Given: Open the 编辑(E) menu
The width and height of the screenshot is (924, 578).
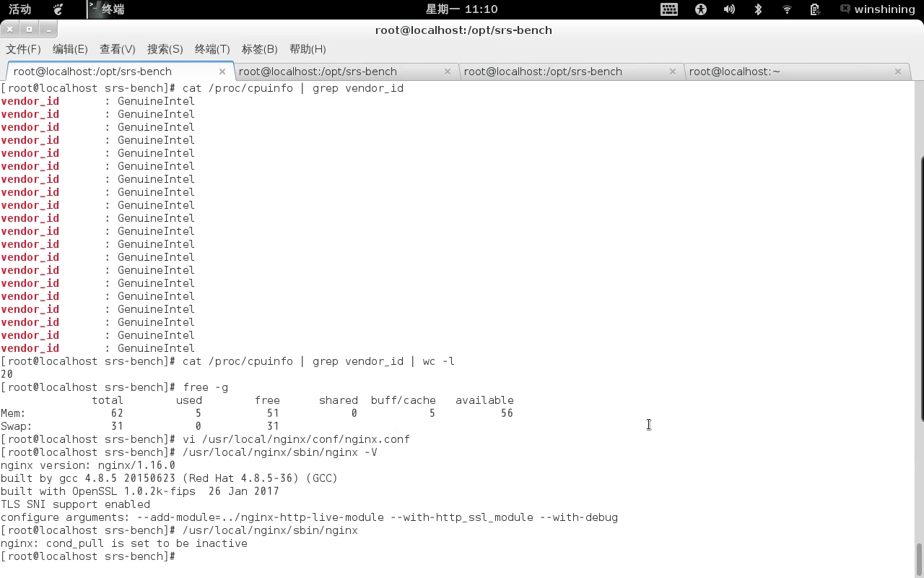Looking at the screenshot, I should [x=69, y=49].
